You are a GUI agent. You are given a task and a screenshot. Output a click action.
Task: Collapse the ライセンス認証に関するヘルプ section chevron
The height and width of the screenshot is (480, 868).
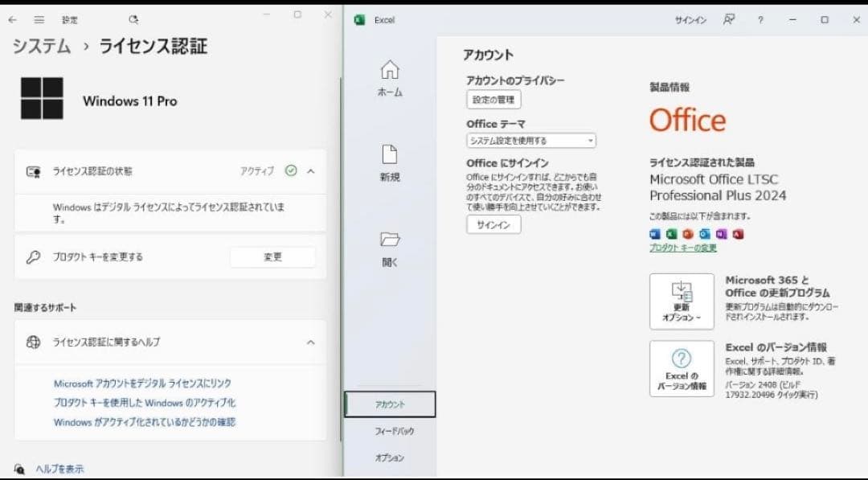coord(310,343)
